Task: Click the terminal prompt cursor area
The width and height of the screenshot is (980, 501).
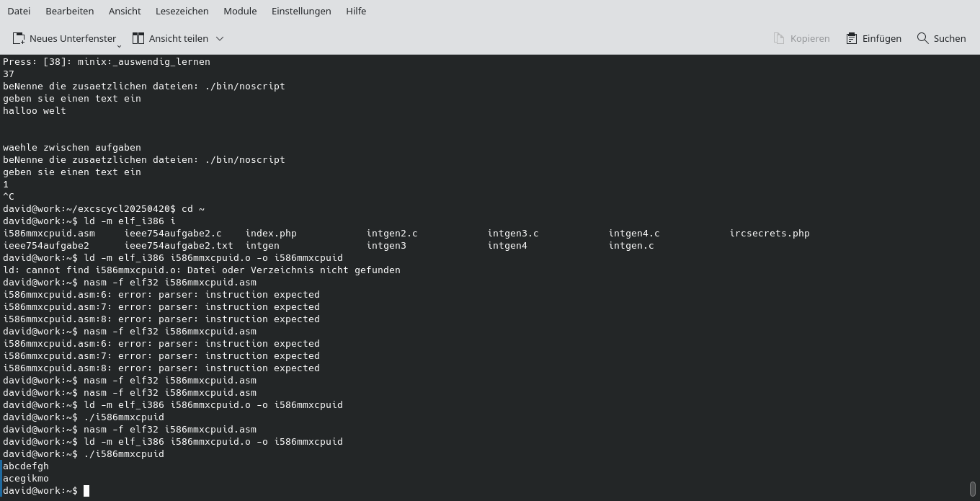Action: point(86,490)
